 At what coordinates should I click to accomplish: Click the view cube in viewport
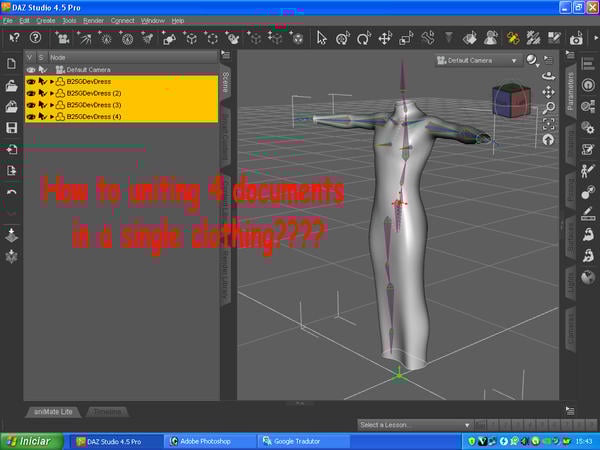point(511,100)
